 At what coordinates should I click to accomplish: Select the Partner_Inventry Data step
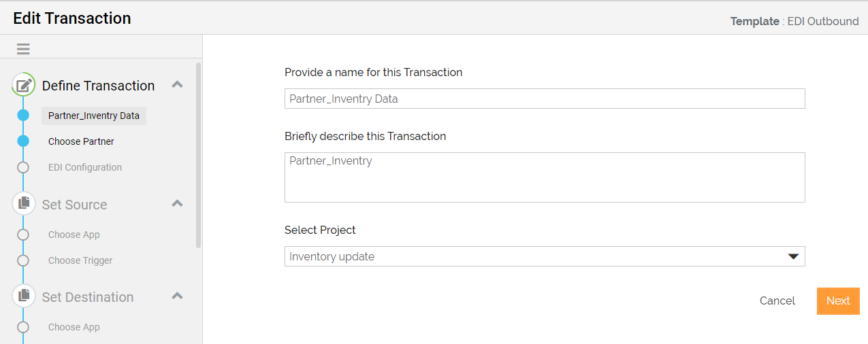94,116
